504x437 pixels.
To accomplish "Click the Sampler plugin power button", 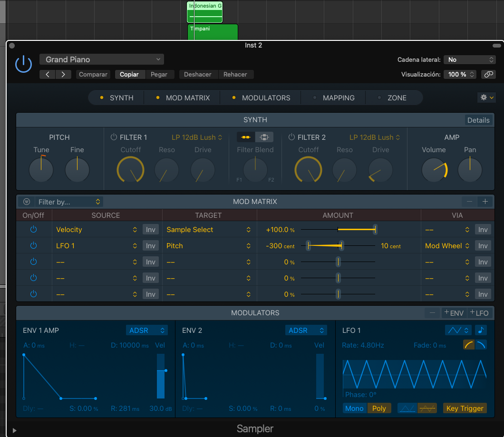I will 23,64.
